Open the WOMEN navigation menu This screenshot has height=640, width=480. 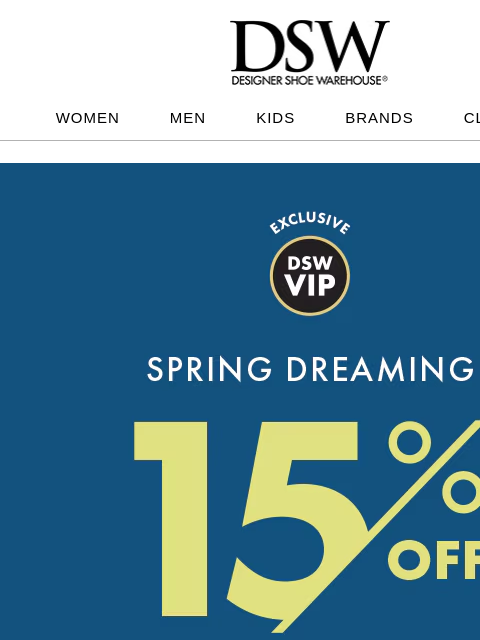pyautogui.click(x=87, y=118)
